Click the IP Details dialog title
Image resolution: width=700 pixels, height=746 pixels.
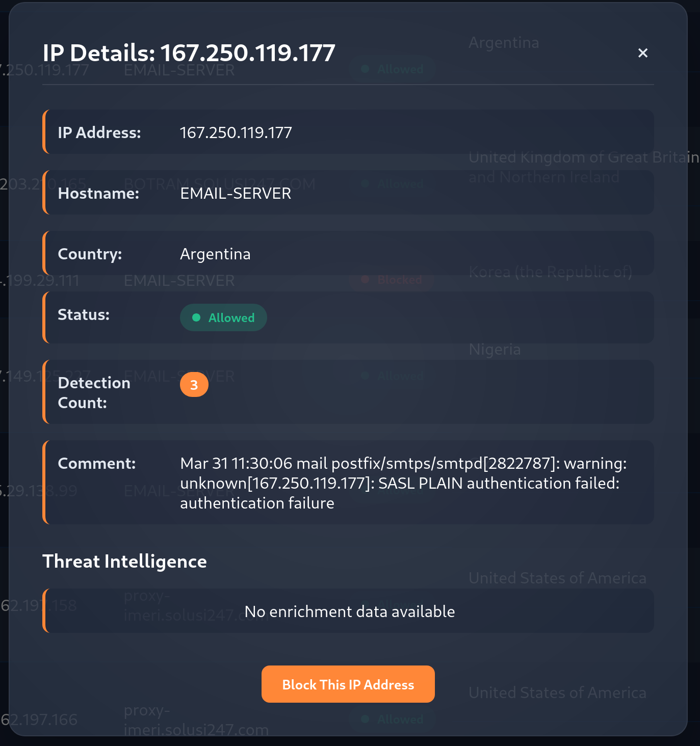189,53
